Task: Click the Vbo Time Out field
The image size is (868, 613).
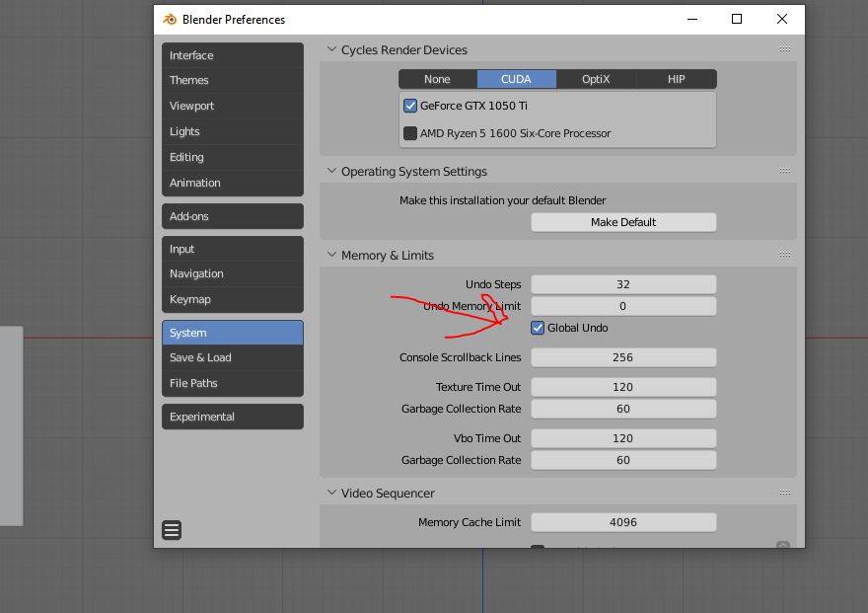Action: click(623, 438)
